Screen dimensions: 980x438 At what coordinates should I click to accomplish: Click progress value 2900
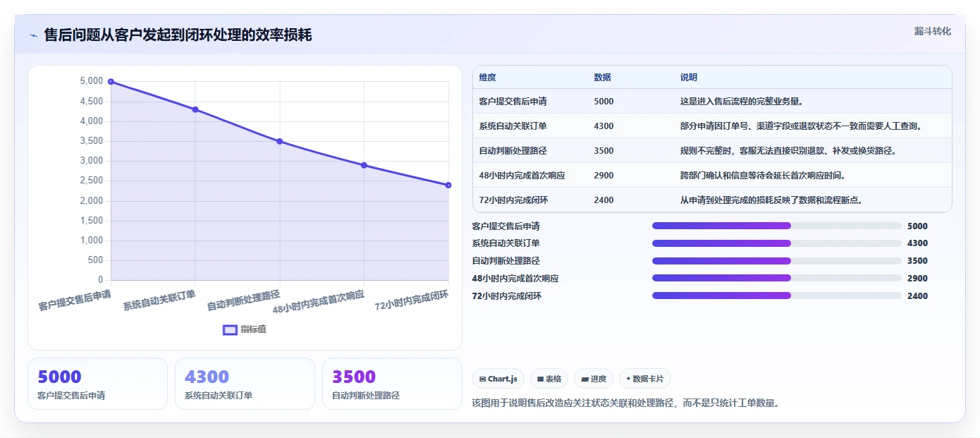pyautogui.click(x=917, y=279)
